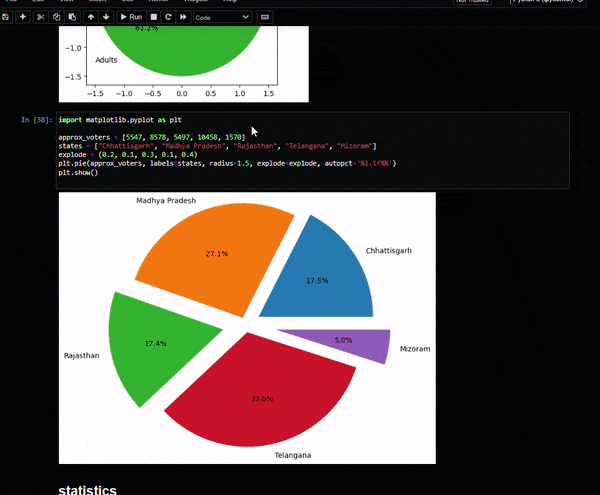This screenshot has width=600, height=495.
Task: Click into the matplotlib pie chart code cell
Action: (300, 150)
